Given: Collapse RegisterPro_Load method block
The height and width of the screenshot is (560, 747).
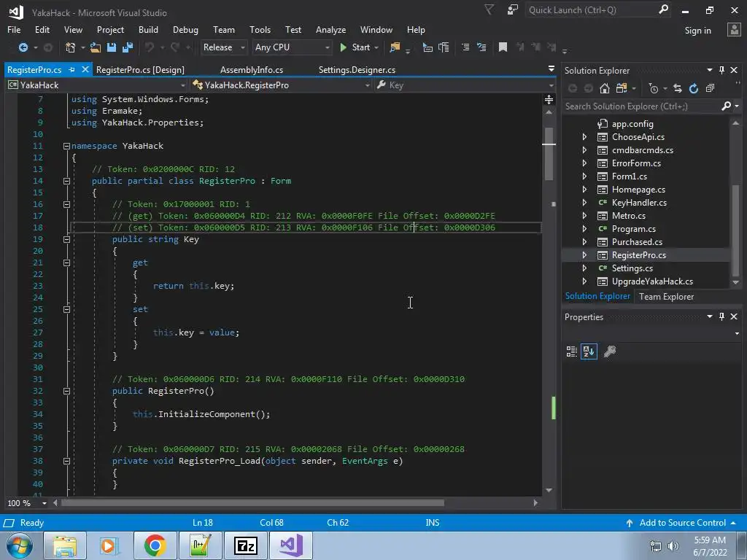Looking at the screenshot, I should 66,461.
